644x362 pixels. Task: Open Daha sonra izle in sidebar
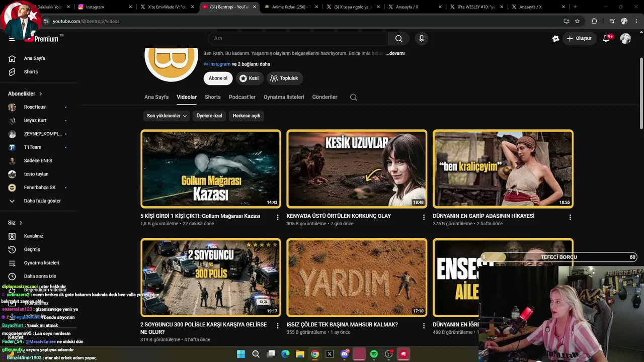(x=40, y=276)
